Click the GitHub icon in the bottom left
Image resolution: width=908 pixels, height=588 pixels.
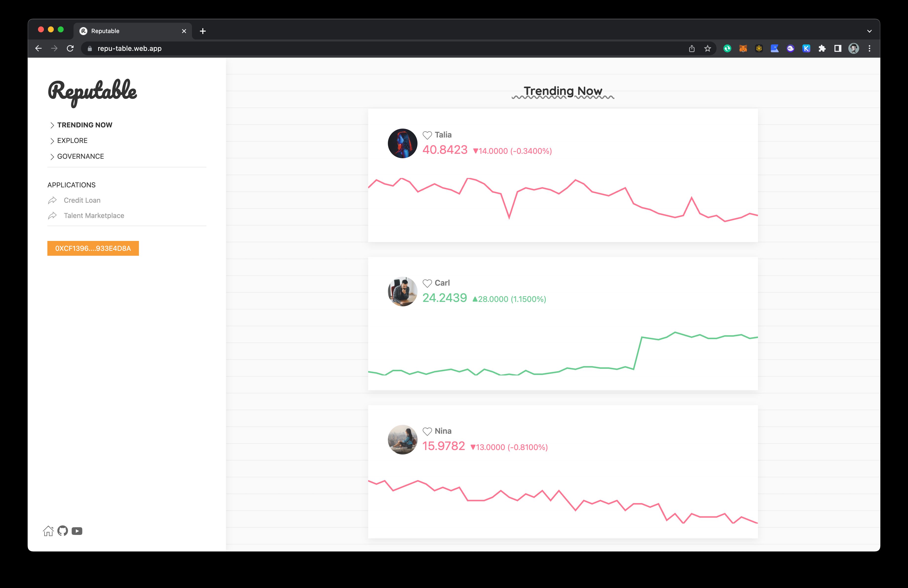click(x=63, y=531)
